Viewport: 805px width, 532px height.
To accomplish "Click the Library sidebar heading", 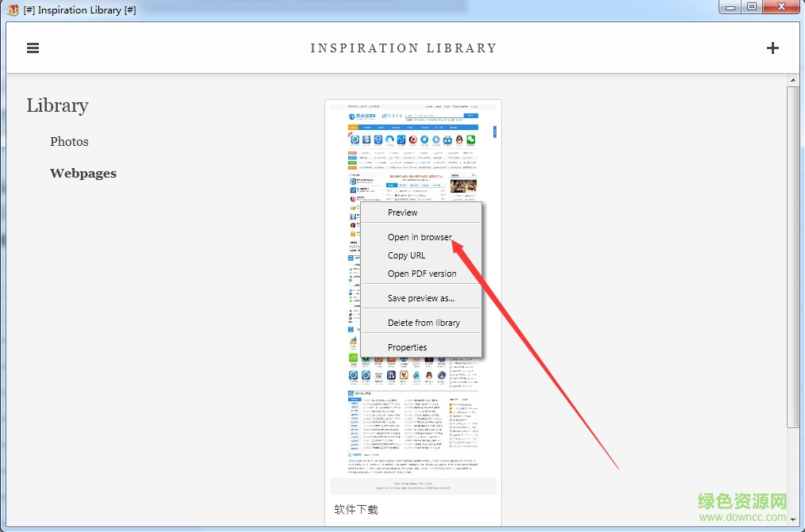I will [x=57, y=105].
